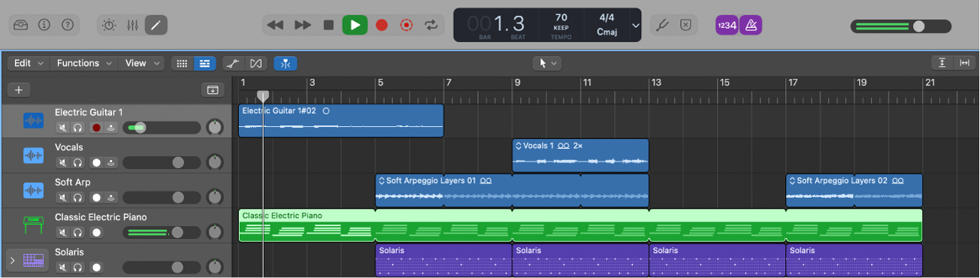Open the Library panel icon
The width and height of the screenshot is (980, 278).
click(21, 25)
